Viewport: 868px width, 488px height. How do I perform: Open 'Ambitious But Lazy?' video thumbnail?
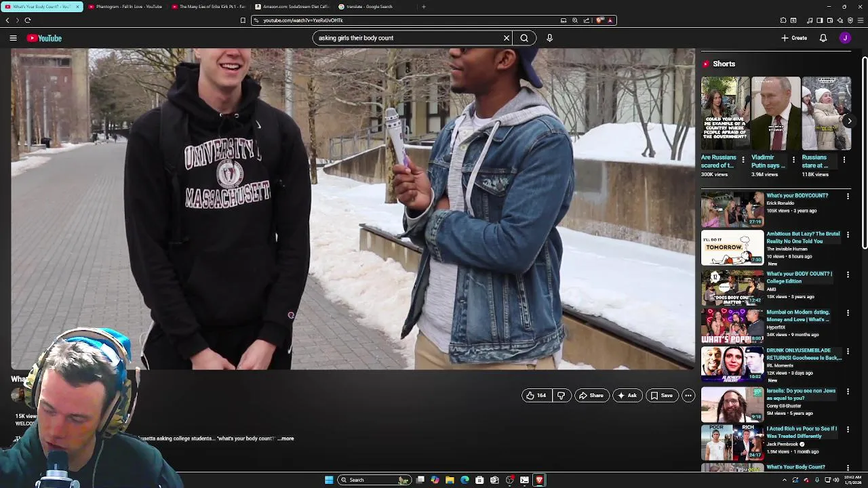point(732,248)
